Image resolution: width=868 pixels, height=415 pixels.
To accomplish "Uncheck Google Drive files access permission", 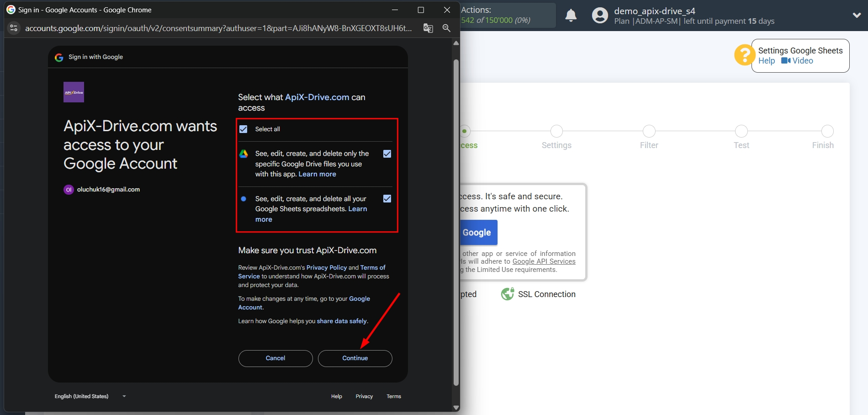I will point(387,154).
